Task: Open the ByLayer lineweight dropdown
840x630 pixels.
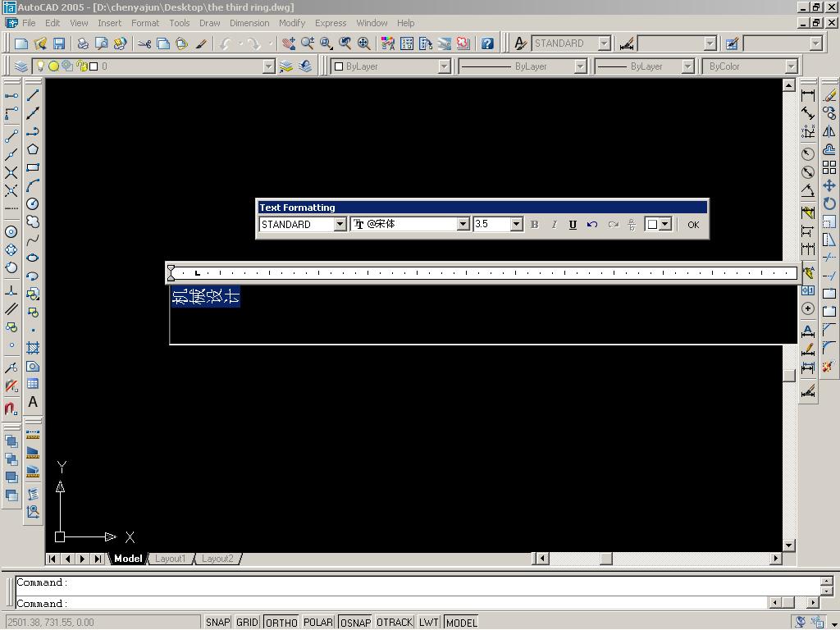Action: [x=688, y=66]
